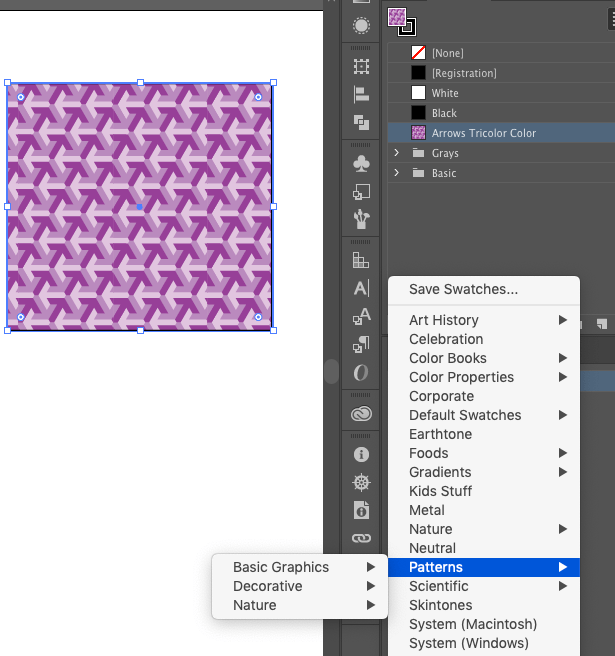
Task: Open the Links panel chain icon
Action: pyautogui.click(x=361, y=538)
